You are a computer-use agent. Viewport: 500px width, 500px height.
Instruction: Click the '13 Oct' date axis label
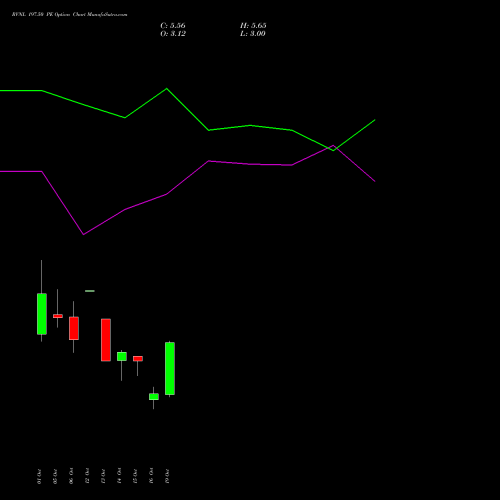pos(103,476)
